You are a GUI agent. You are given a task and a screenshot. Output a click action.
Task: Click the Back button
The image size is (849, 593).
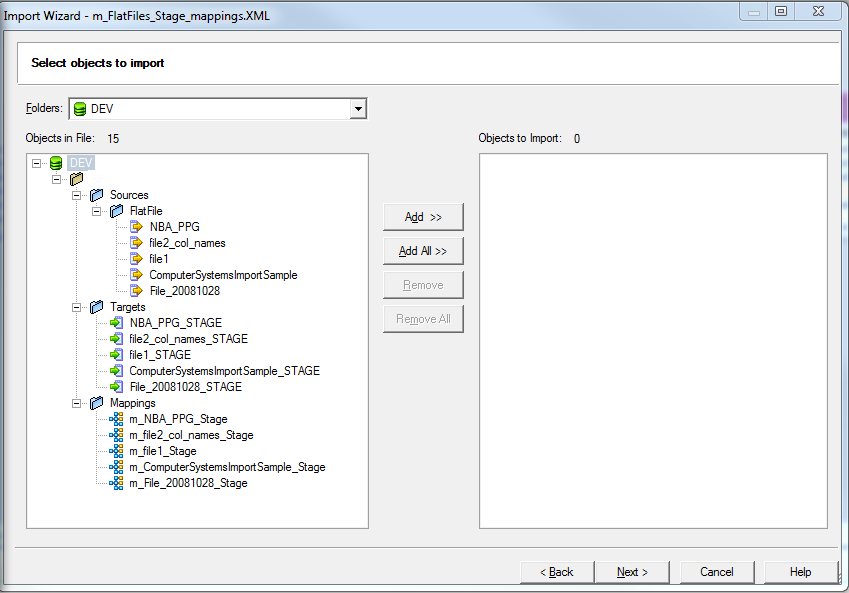coord(556,572)
